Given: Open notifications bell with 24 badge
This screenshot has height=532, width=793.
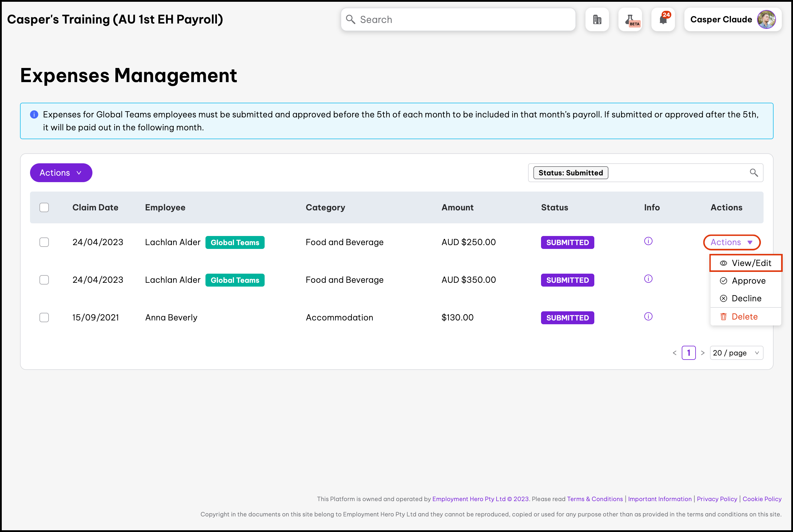Looking at the screenshot, I should [663, 20].
